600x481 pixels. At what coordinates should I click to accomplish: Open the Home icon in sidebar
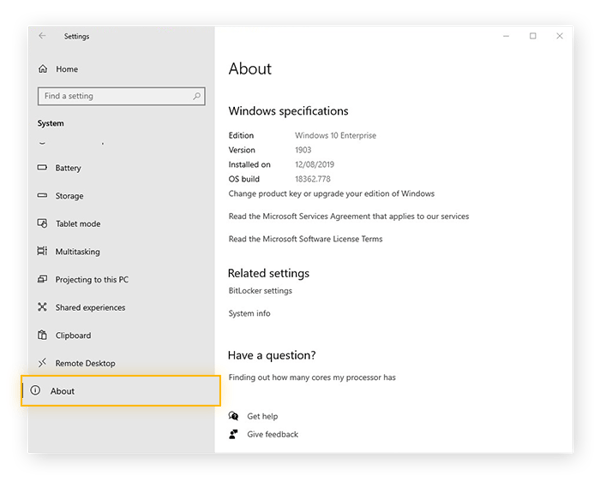(x=43, y=69)
